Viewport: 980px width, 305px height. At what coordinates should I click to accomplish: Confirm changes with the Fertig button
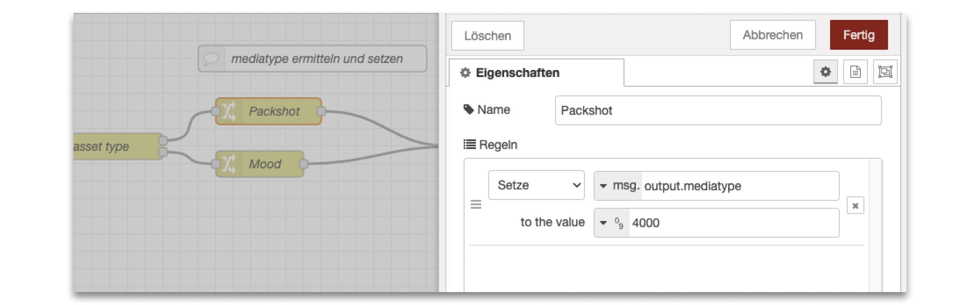pos(859,35)
